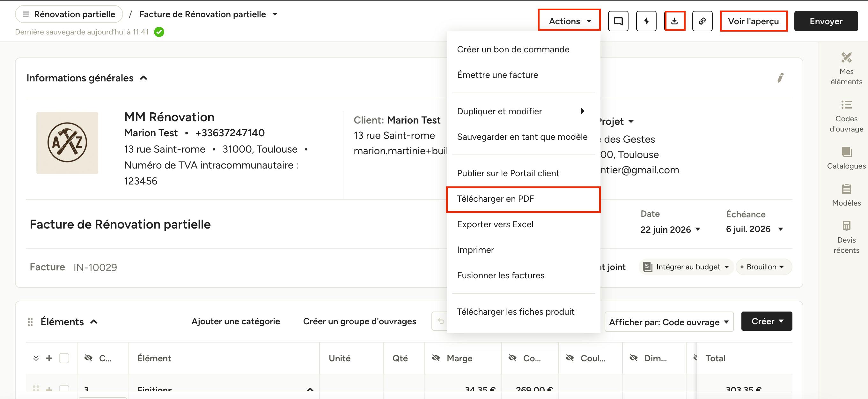
Task: Click the budget icon in Intégrer au budget
Action: 647,267
